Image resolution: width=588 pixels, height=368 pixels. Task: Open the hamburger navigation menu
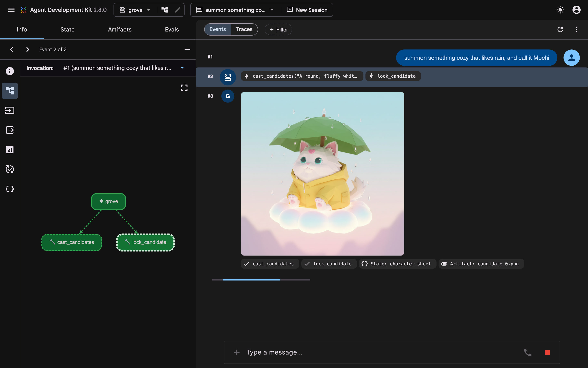click(x=11, y=10)
